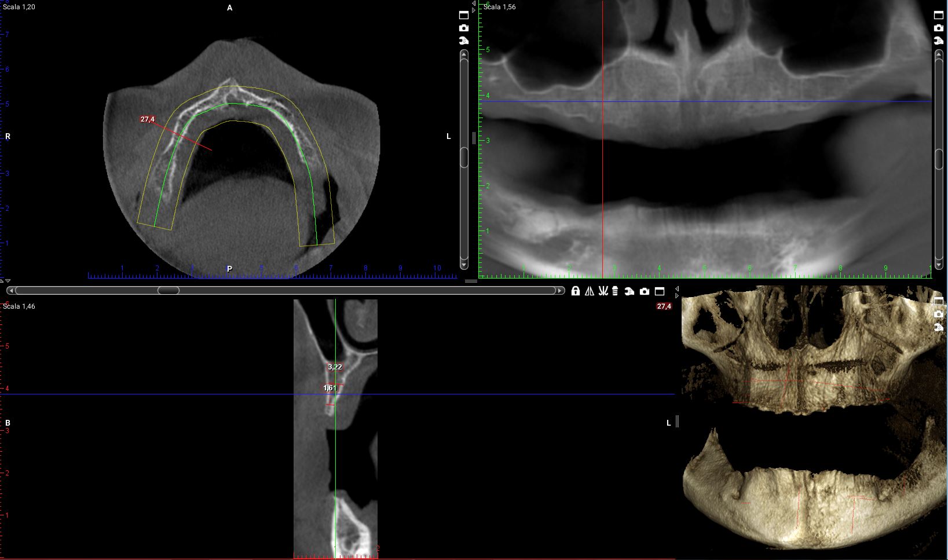The image size is (948, 560).
Task: Take a snapshot of the cross-section view
Action: [x=645, y=291]
